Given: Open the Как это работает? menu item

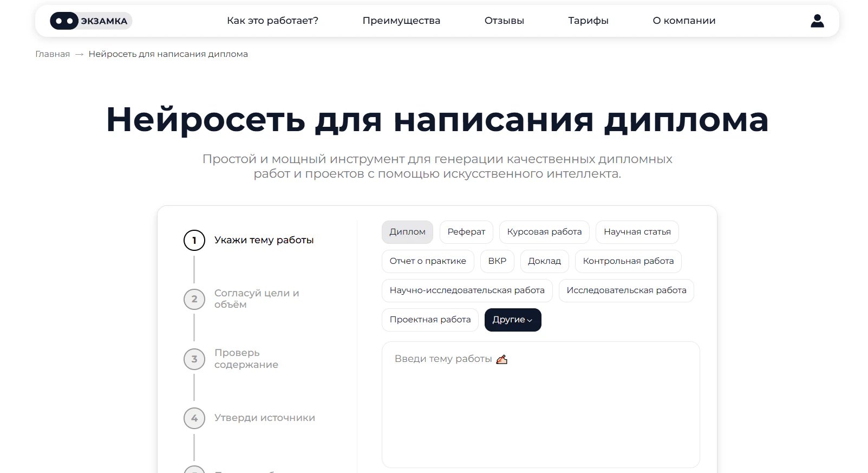Looking at the screenshot, I should (x=272, y=21).
